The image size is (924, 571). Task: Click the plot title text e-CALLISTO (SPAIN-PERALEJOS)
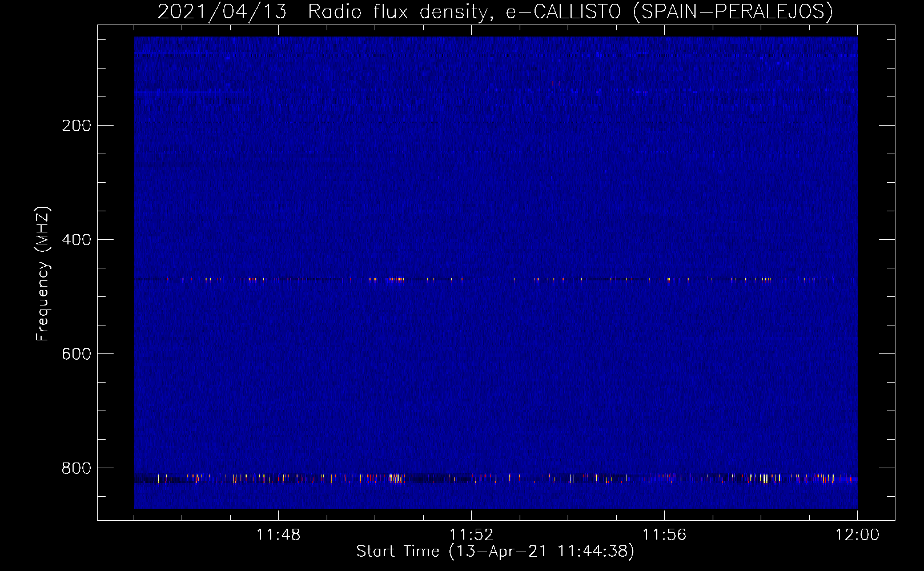(669, 12)
